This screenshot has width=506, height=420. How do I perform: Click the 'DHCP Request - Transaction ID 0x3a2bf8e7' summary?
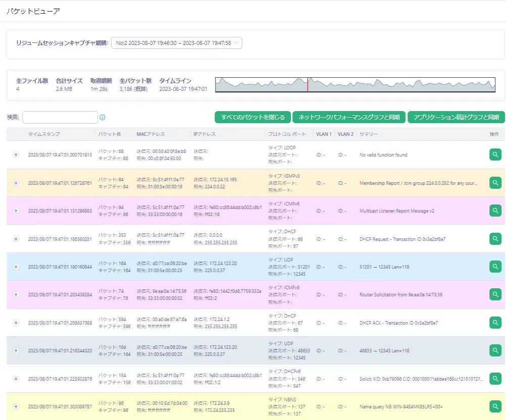click(402, 239)
